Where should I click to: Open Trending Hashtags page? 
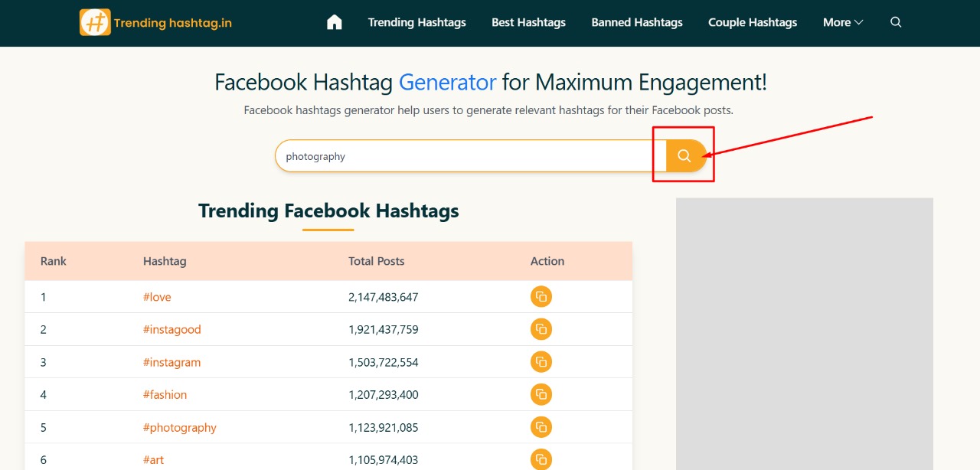point(416,22)
